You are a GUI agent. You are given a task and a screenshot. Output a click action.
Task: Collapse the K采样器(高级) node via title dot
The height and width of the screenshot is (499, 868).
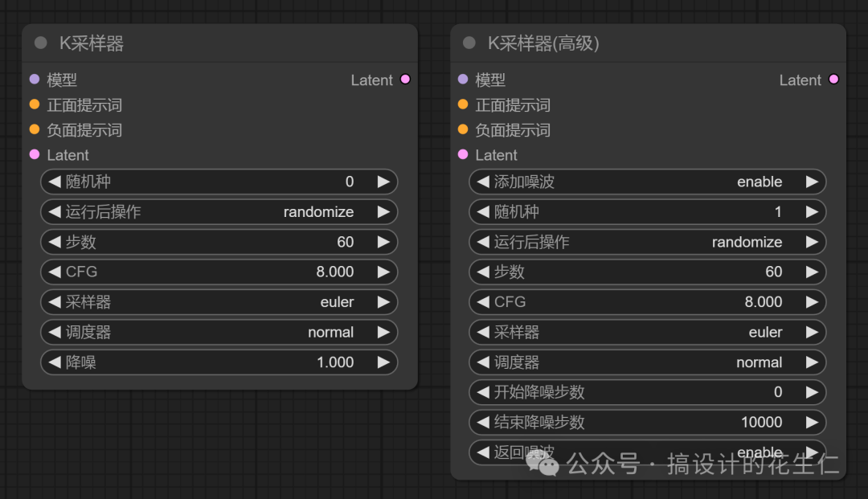click(x=468, y=43)
